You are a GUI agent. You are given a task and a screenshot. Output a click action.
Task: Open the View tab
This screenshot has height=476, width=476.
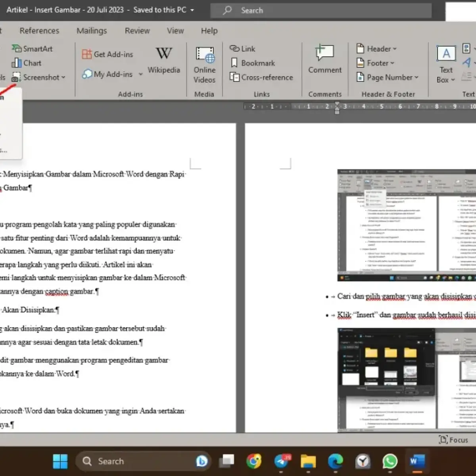[175, 31]
